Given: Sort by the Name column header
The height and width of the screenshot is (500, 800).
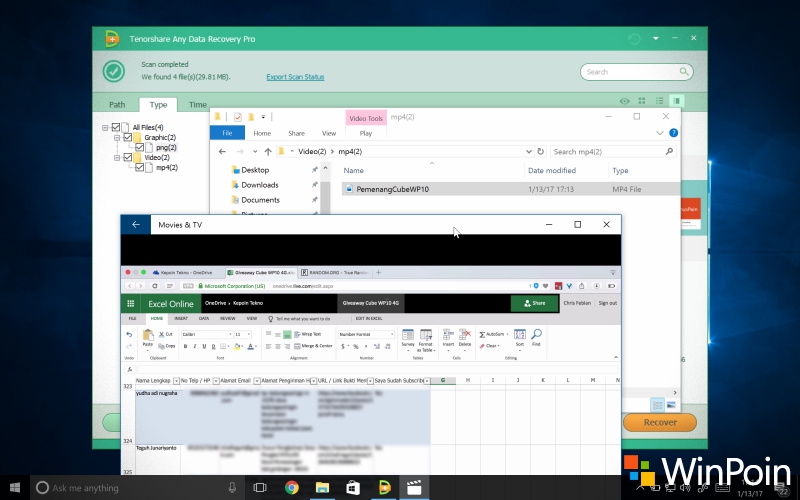Looking at the screenshot, I should coord(354,170).
